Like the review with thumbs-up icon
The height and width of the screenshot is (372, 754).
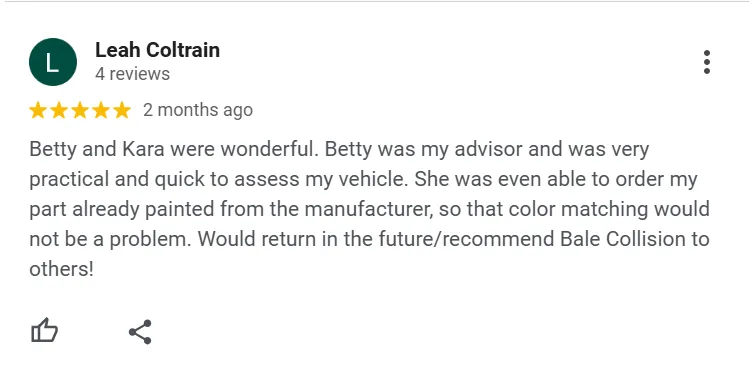[x=44, y=331]
